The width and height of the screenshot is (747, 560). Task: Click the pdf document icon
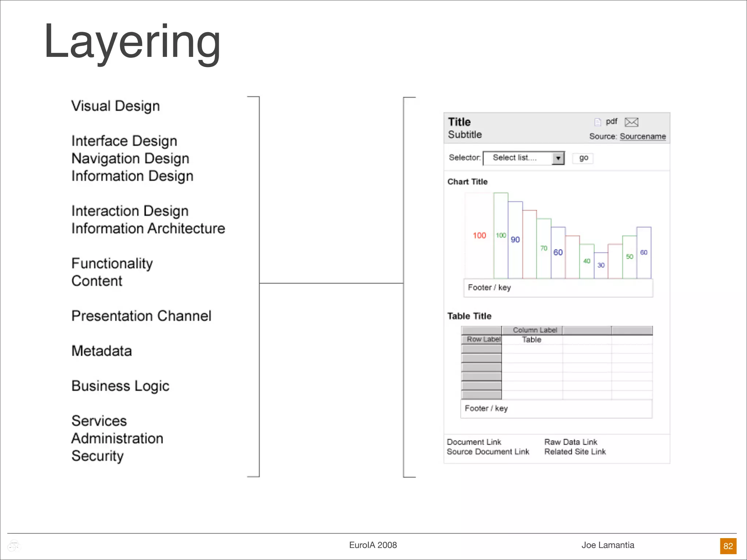(x=597, y=122)
